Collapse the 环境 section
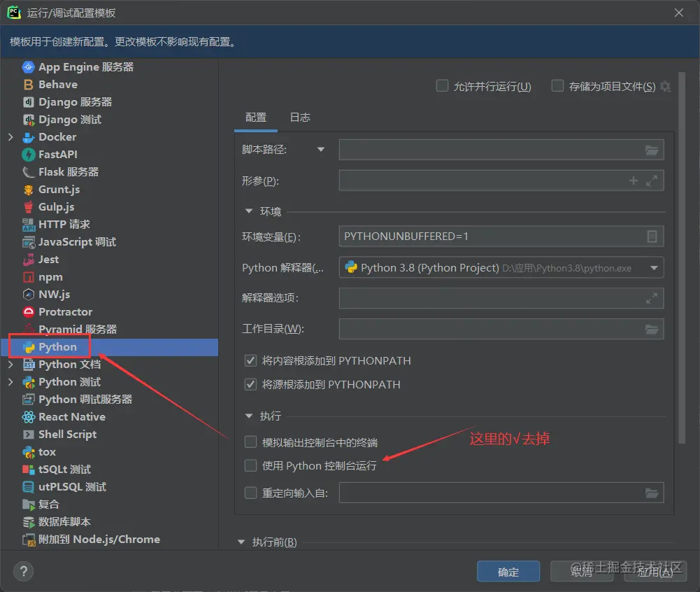700x592 pixels. pos(249,211)
